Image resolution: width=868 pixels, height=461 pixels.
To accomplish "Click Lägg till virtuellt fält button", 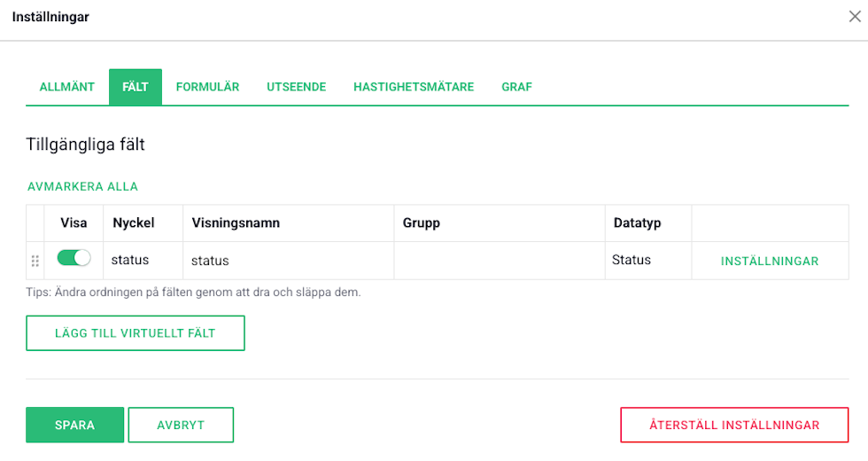I will [136, 333].
